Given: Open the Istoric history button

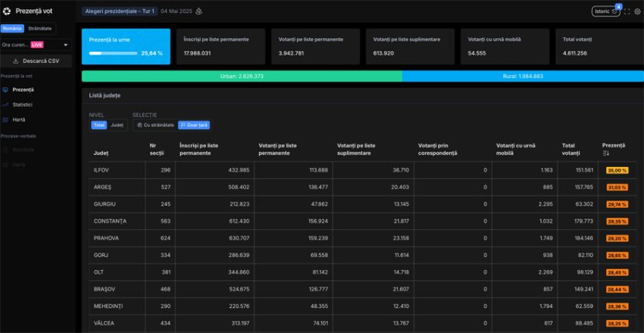Looking at the screenshot, I should click(605, 11).
